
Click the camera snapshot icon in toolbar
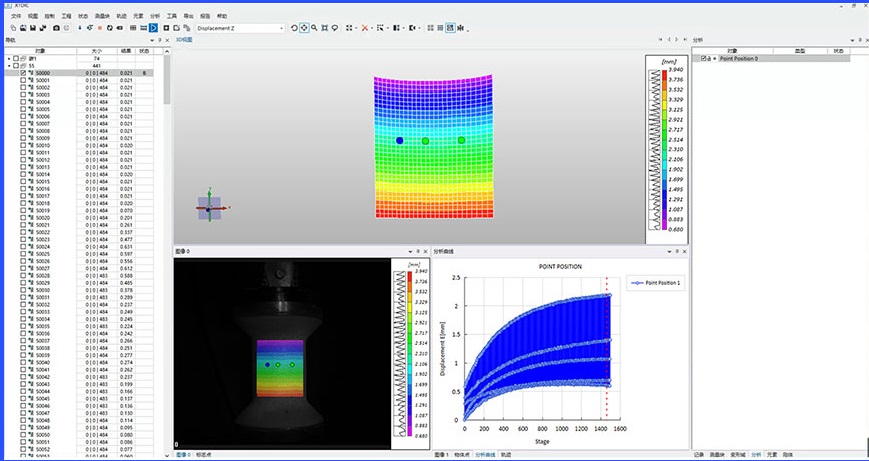(x=54, y=28)
